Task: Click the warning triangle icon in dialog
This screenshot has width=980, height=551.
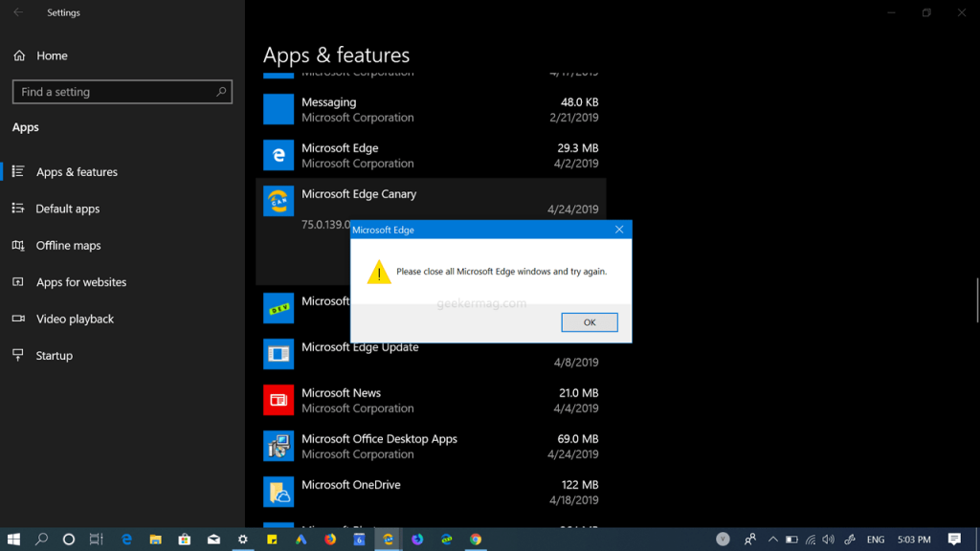Action: (x=379, y=273)
